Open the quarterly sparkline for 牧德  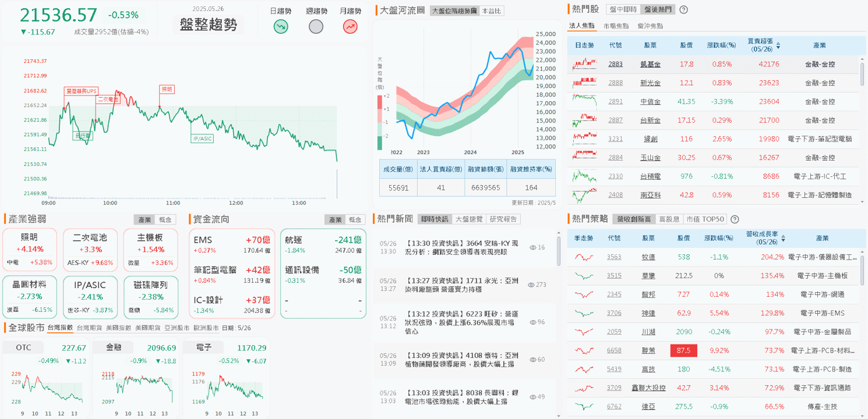(x=584, y=257)
